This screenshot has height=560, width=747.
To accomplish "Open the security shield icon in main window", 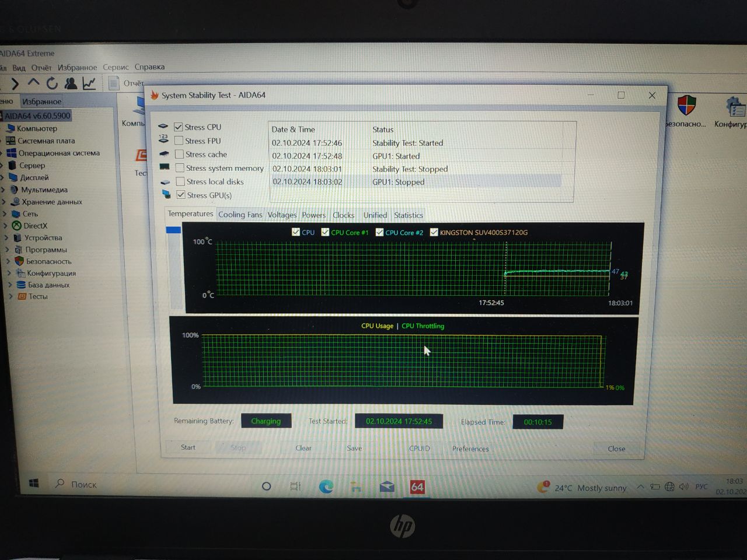I will [x=686, y=106].
